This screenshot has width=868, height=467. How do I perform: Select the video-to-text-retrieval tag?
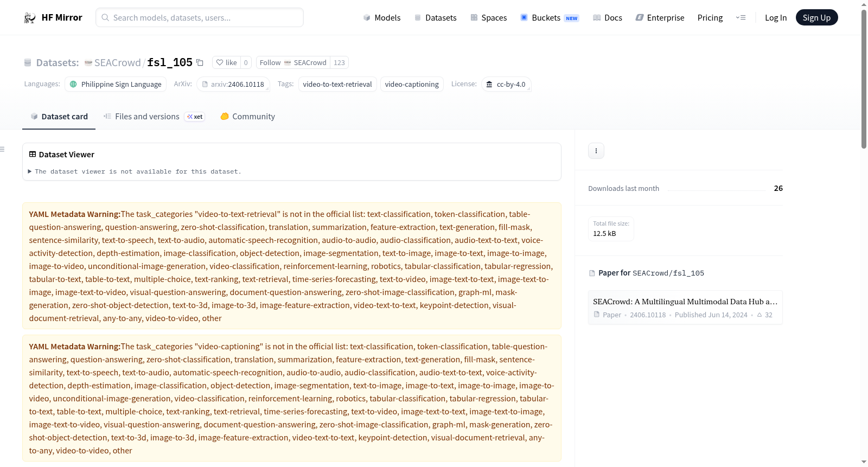tap(337, 84)
